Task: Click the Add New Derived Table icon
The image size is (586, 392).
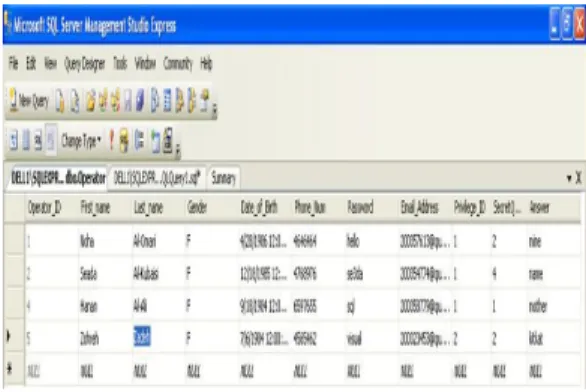Action: click(x=168, y=140)
